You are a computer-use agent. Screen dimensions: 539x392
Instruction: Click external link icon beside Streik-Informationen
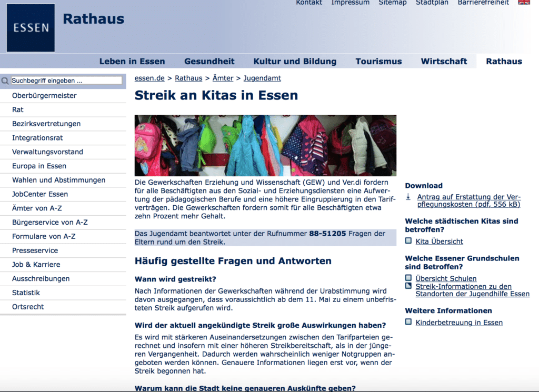tap(408, 286)
